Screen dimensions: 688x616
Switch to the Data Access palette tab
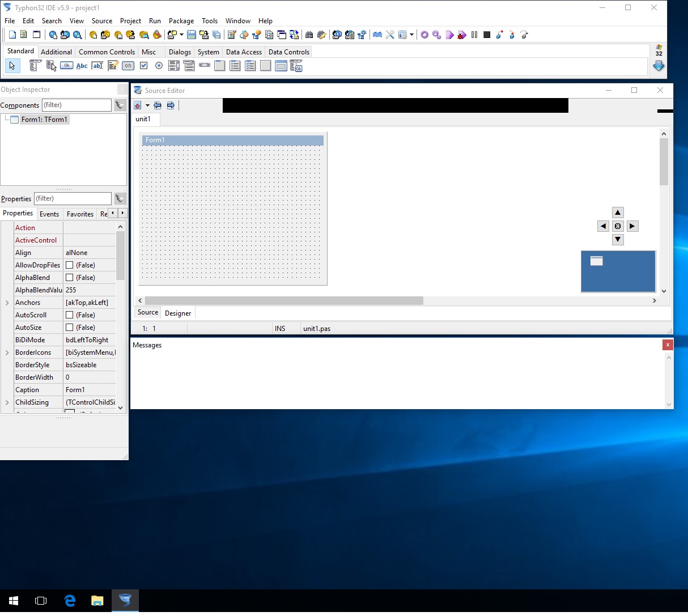click(x=244, y=52)
